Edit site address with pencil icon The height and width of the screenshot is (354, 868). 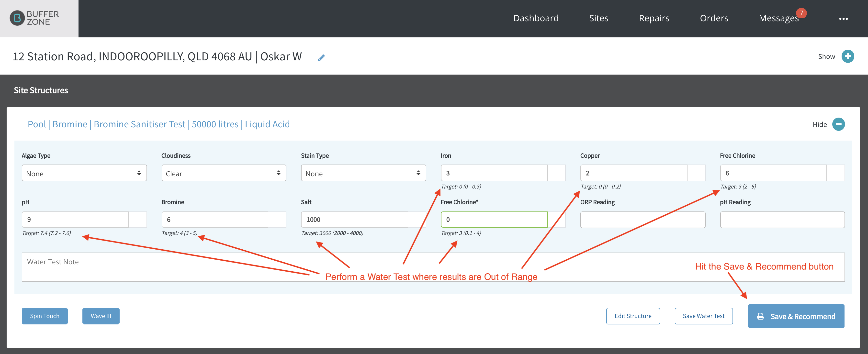coord(321,58)
